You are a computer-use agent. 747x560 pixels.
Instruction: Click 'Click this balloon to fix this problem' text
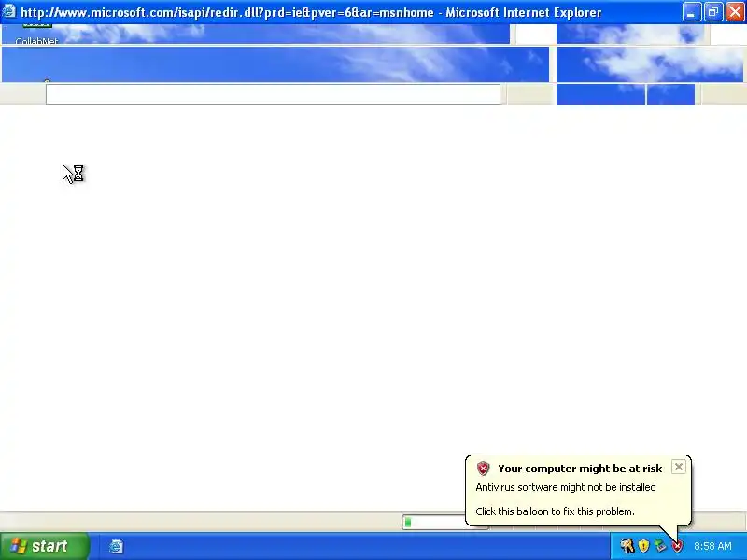[x=555, y=511]
